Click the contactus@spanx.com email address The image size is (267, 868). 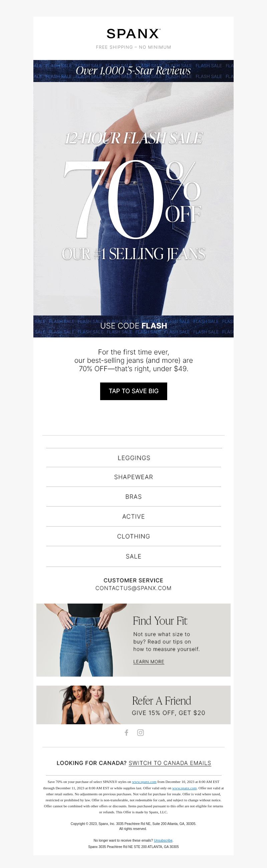coord(133,588)
